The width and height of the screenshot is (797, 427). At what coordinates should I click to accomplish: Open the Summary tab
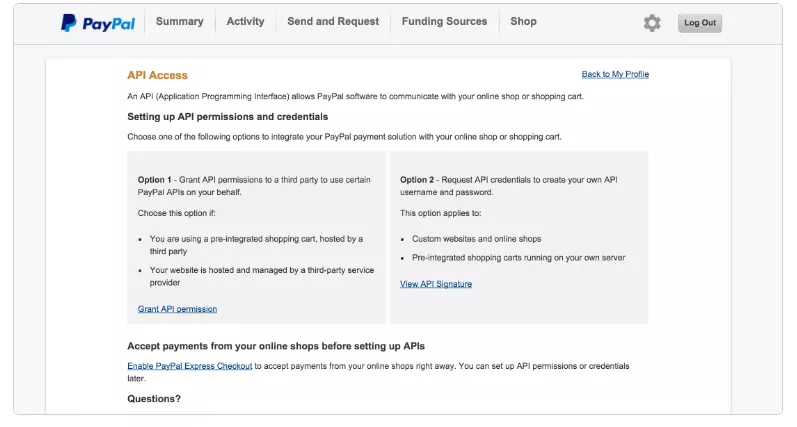(x=179, y=21)
